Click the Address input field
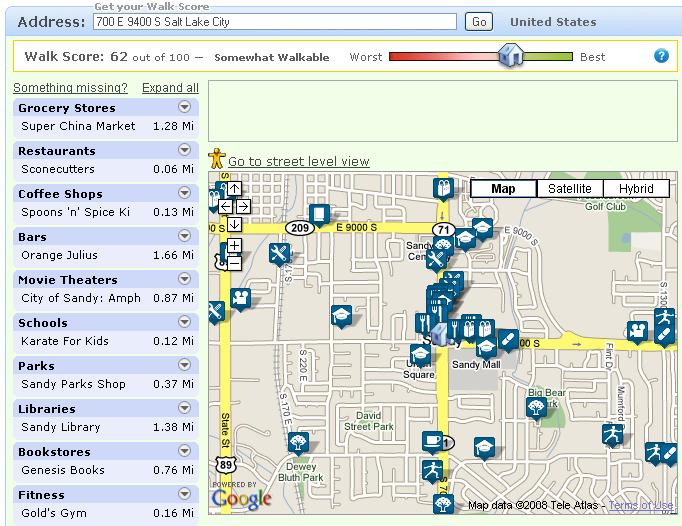This screenshot has width=682, height=526. 275,22
